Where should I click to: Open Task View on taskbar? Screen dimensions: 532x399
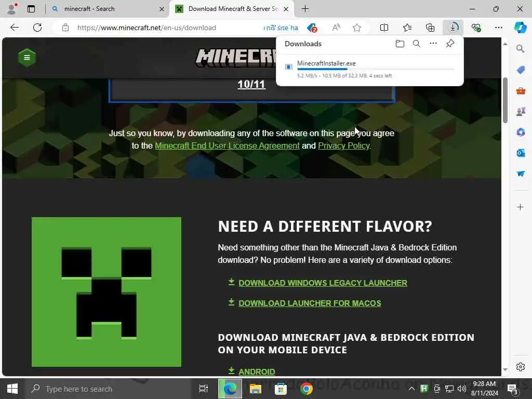(203, 389)
